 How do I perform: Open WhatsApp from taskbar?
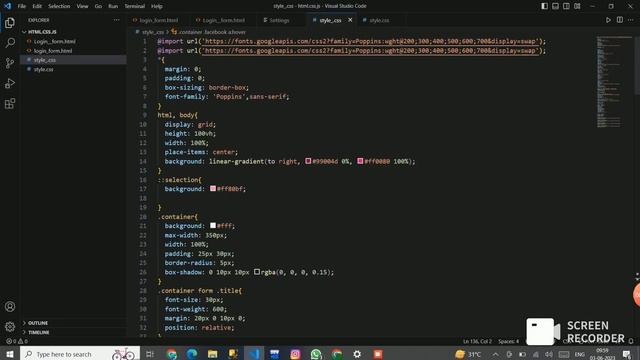point(316,354)
